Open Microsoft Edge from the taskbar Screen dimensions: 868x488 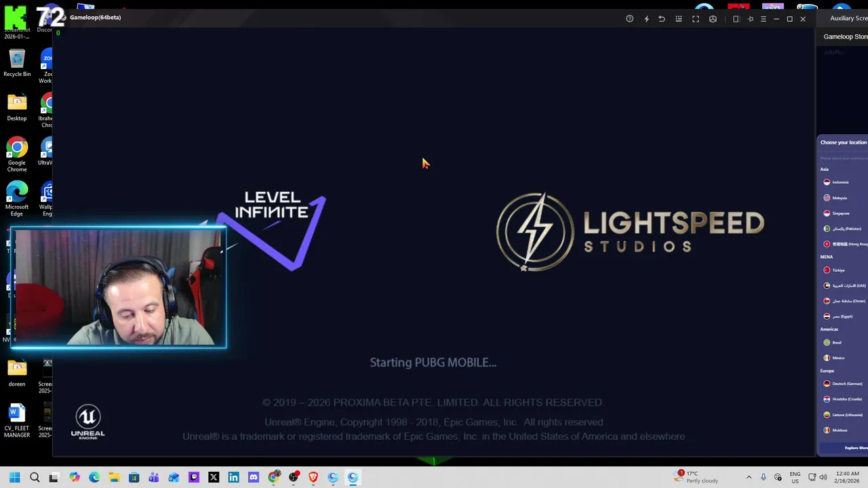click(94, 477)
